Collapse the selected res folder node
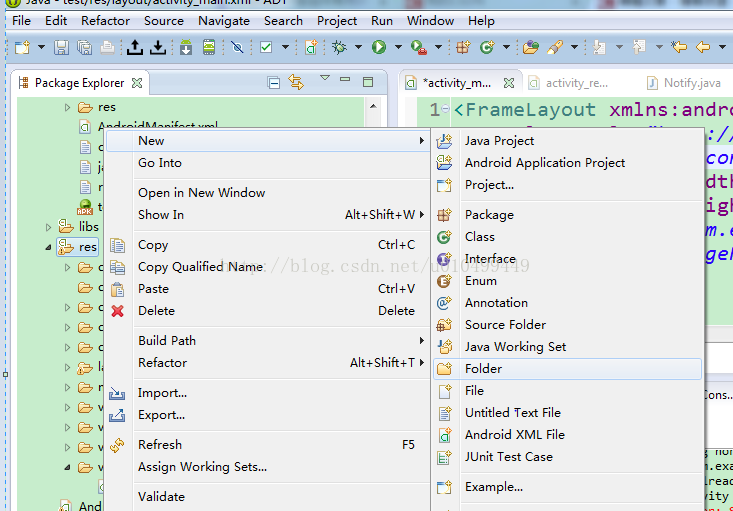Image resolution: width=733 pixels, height=511 pixels. (x=49, y=247)
